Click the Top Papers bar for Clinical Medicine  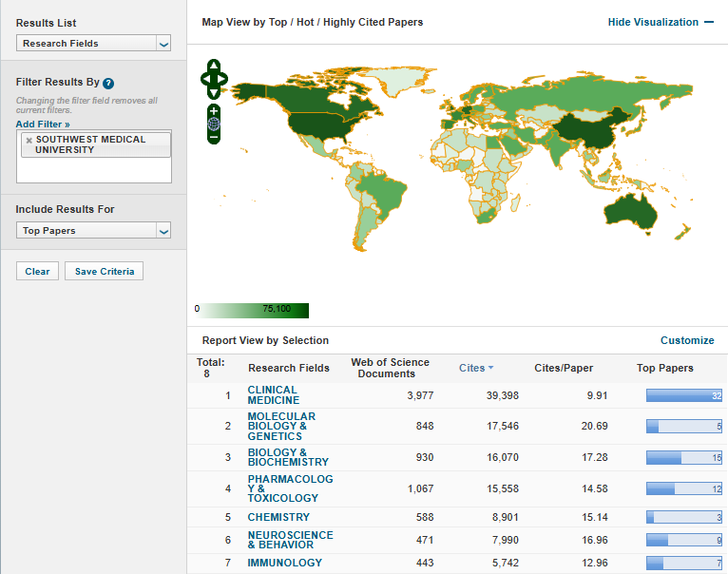pyautogui.click(x=683, y=395)
